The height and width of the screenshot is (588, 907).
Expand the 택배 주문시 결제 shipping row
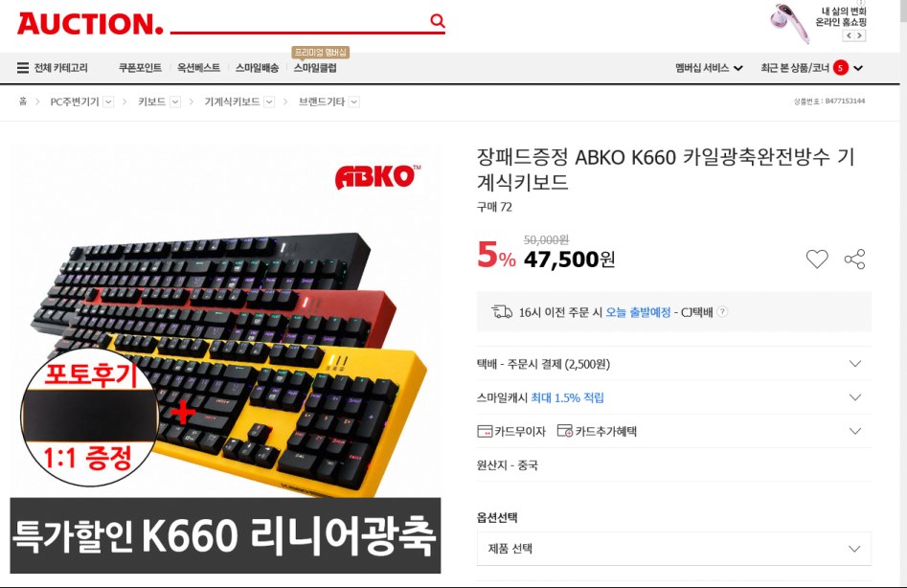pyautogui.click(x=674, y=364)
